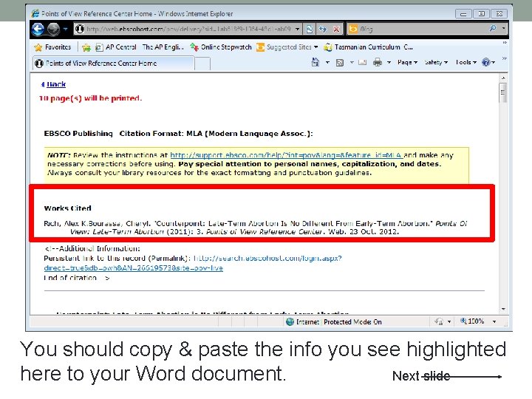Viewport: 532px width, 399px height.
Task: Expand the address bar history dropdown
Action: 297,29
